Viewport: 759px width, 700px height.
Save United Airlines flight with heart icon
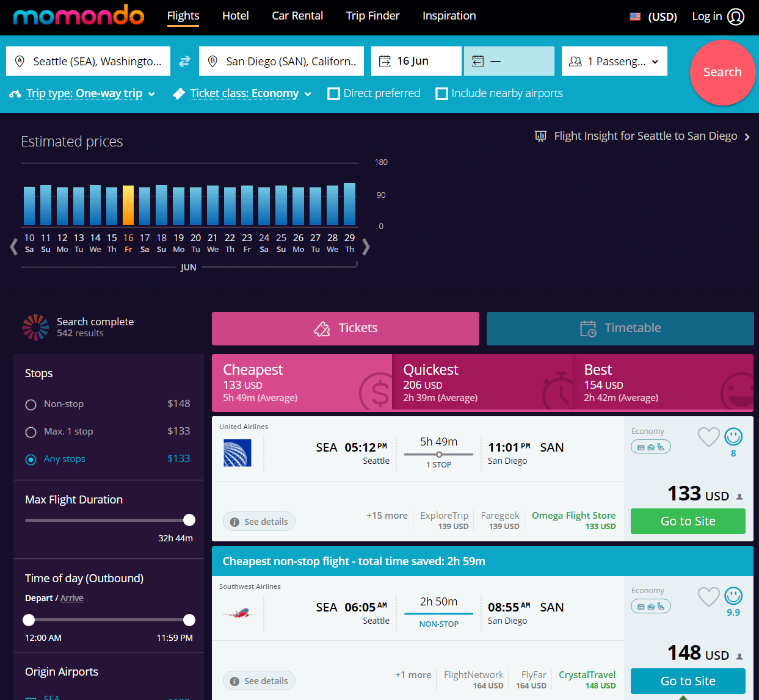pyautogui.click(x=708, y=436)
